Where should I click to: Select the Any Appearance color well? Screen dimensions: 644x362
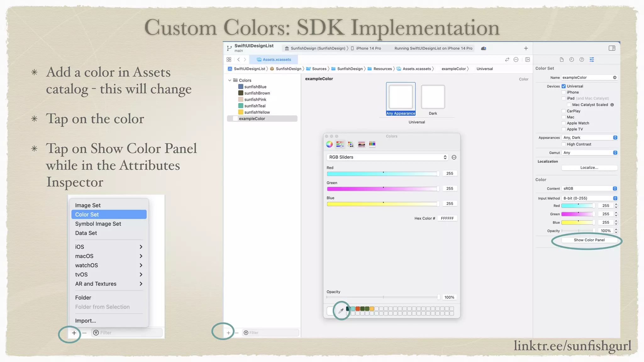[x=401, y=97]
